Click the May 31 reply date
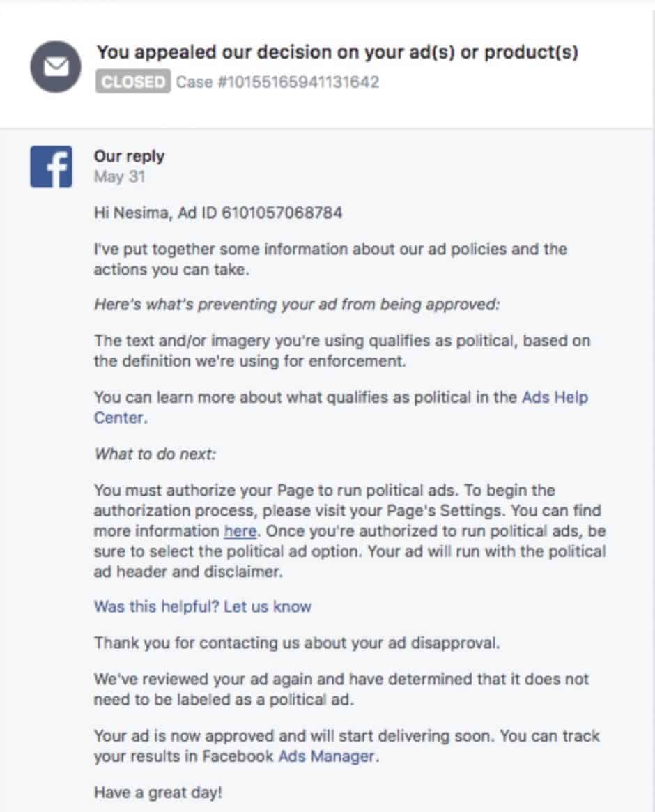655x812 pixels. tap(119, 176)
